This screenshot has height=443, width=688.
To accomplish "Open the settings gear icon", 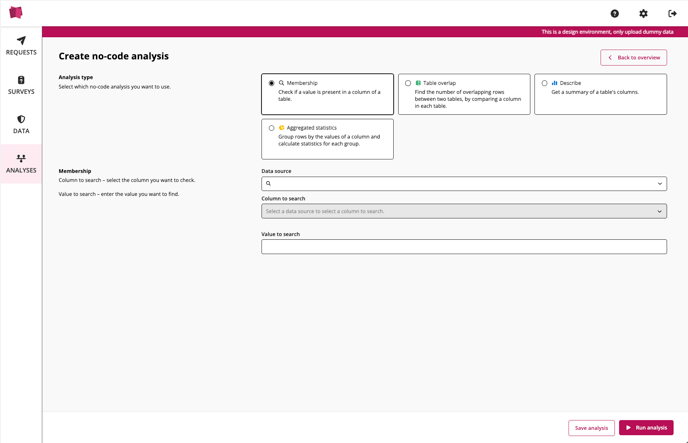I will 643,14.
